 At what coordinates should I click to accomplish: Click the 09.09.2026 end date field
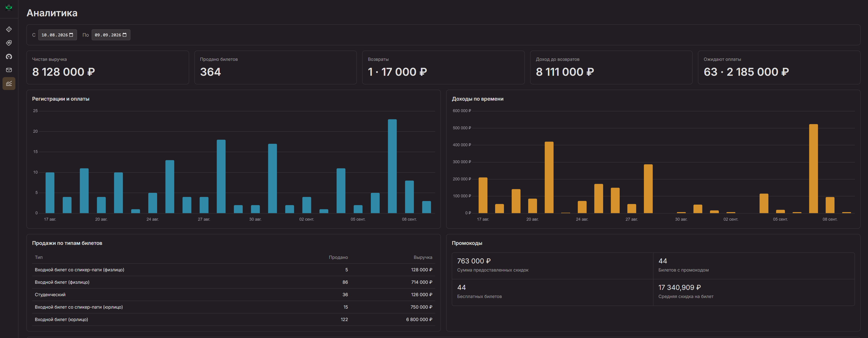pos(111,35)
